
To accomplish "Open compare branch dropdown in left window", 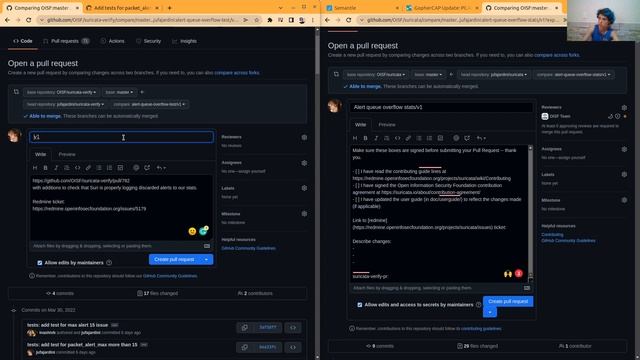I will 149,104.
